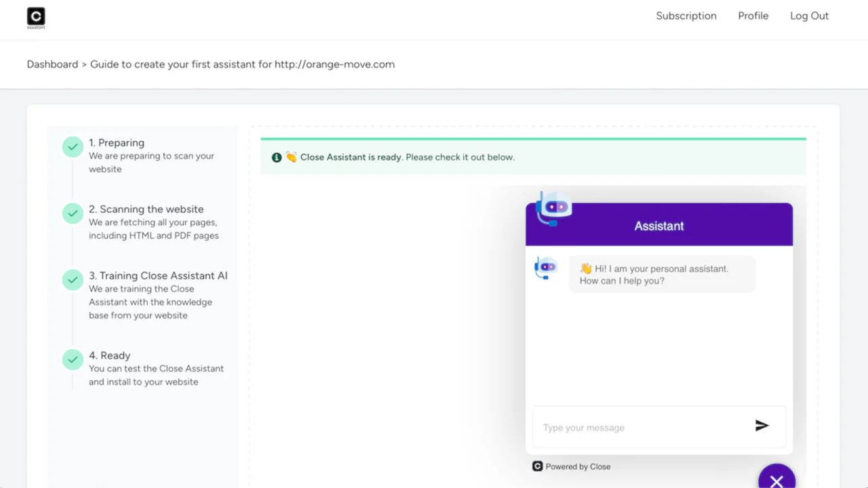Click the Scanning the website checkmark

(73, 213)
